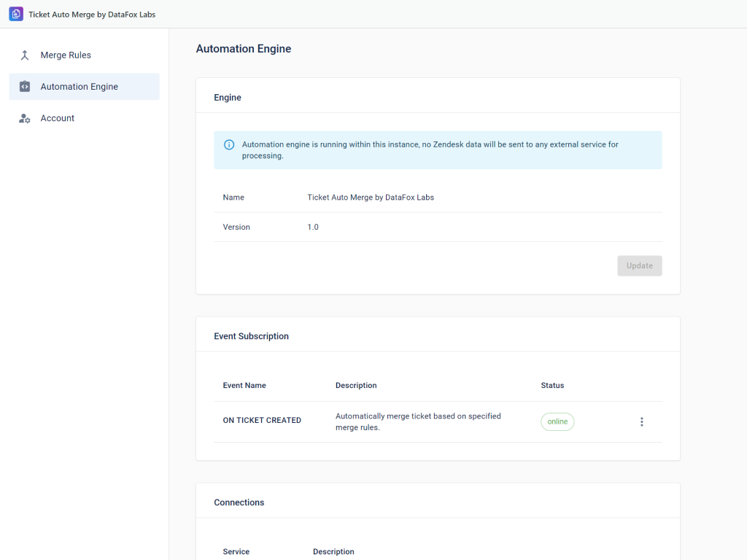Viewport: 747px width, 560px height.
Task: Open the Merge Rules page
Action: click(x=66, y=55)
